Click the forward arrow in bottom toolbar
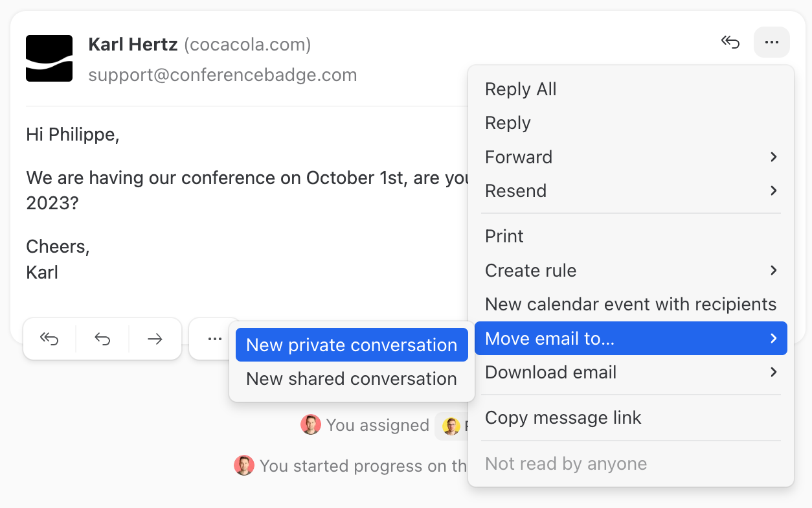 coord(155,339)
